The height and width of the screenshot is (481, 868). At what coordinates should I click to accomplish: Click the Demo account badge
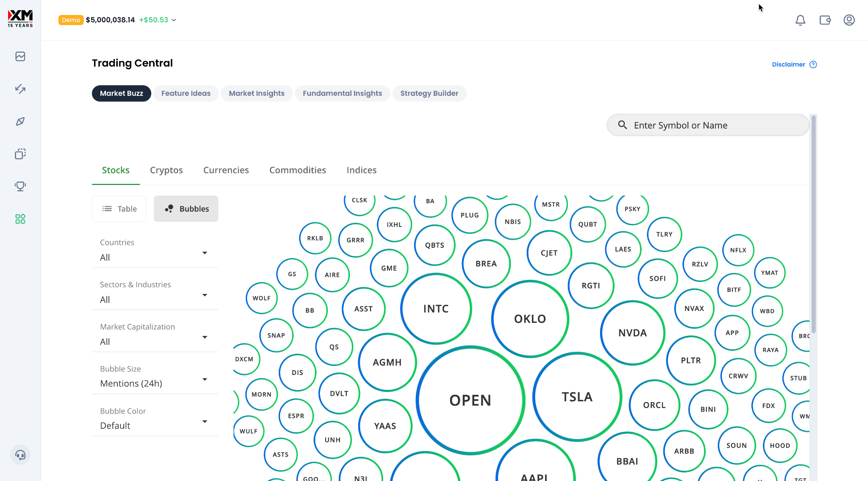[71, 20]
